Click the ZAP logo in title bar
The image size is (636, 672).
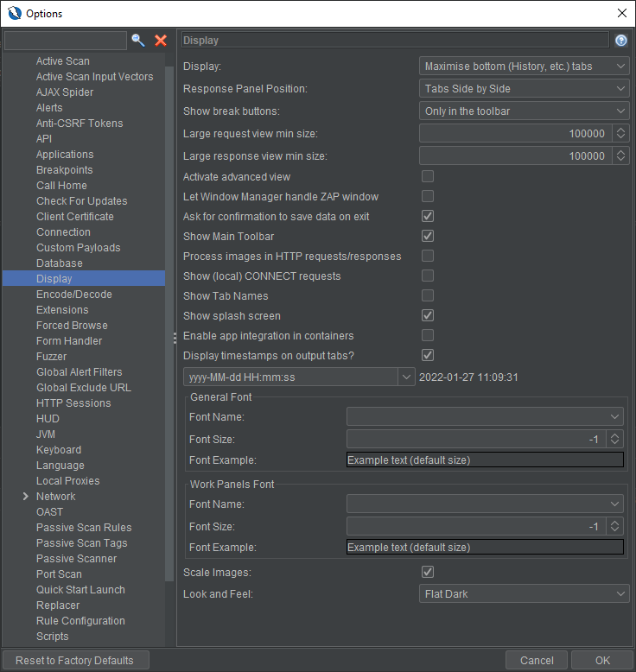pos(14,13)
